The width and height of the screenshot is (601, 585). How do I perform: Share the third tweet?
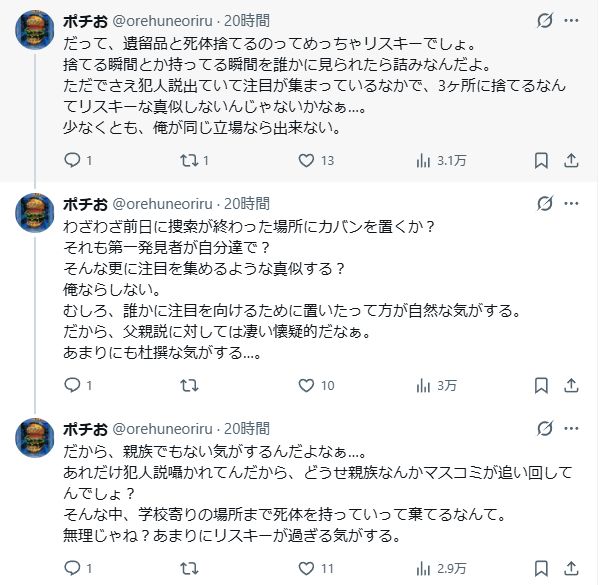coord(572,568)
